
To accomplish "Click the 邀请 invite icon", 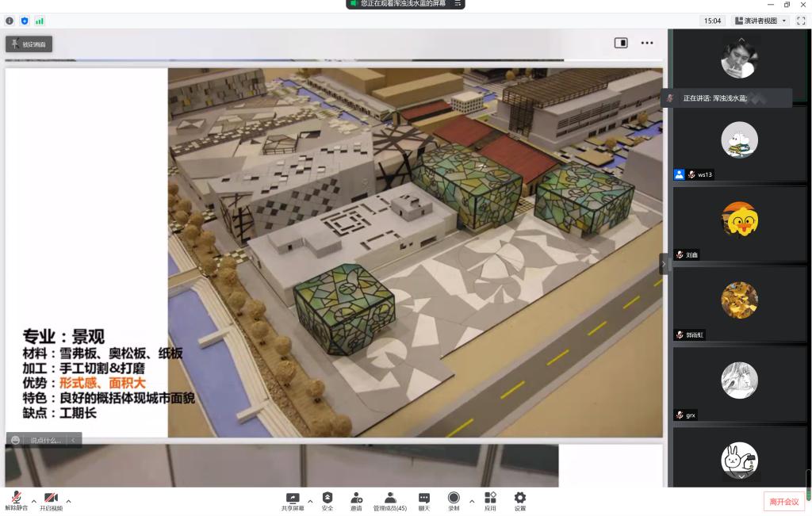I will pos(356,499).
